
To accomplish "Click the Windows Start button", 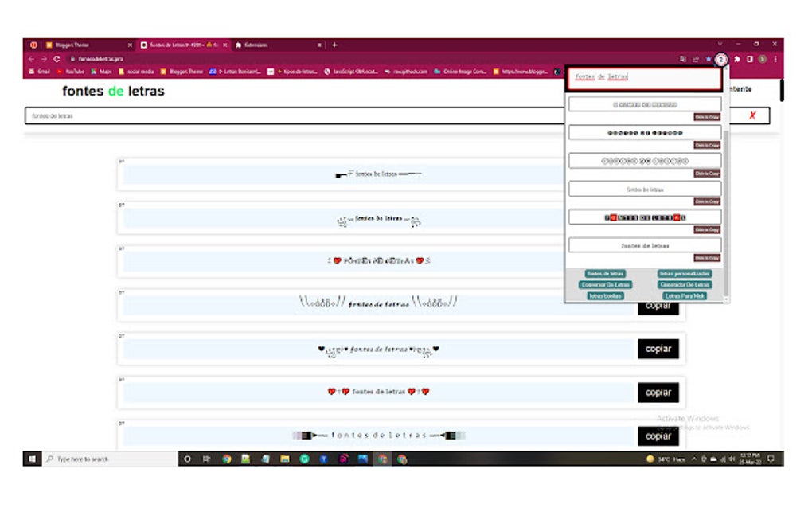I will click(x=32, y=459).
